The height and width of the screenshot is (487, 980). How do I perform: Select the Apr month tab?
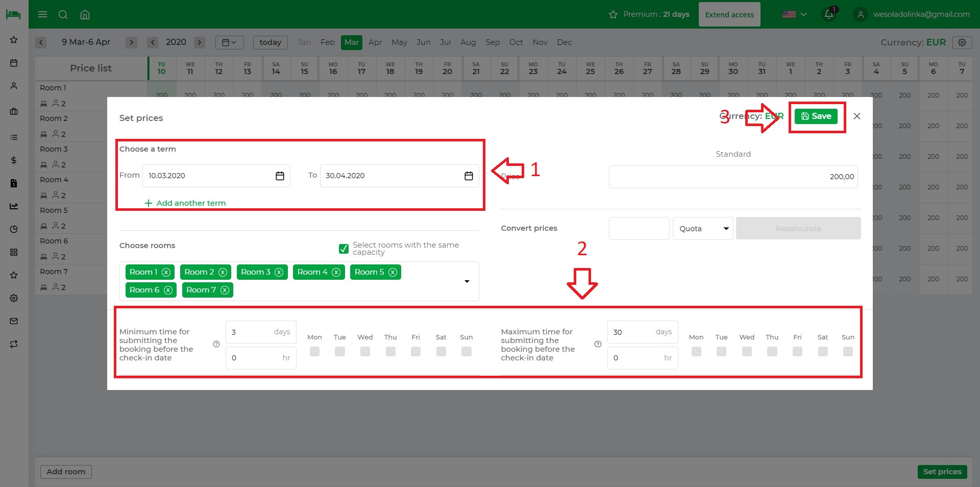375,42
